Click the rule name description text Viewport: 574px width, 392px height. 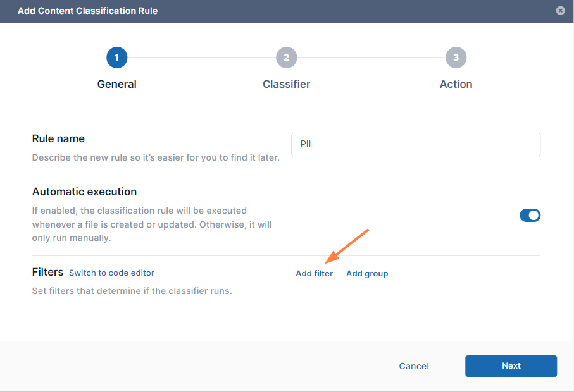(156, 157)
